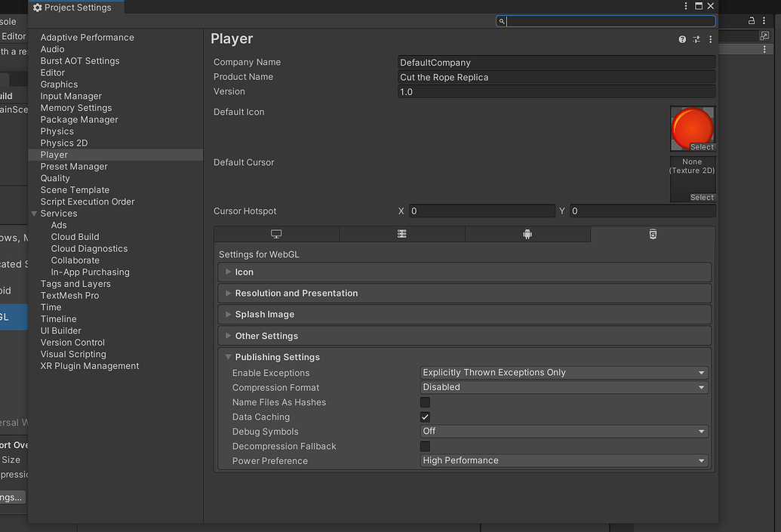Click the red Default Icon thumbnail

coord(692,125)
